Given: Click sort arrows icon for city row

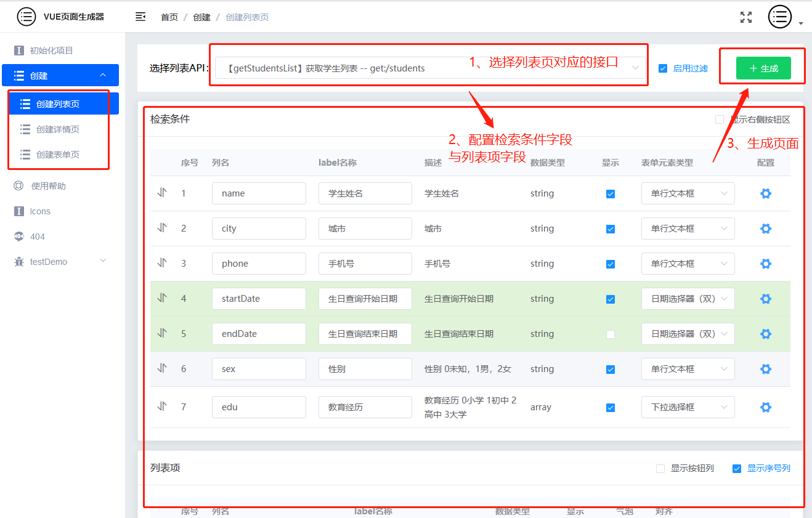Looking at the screenshot, I should click(162, 227).
